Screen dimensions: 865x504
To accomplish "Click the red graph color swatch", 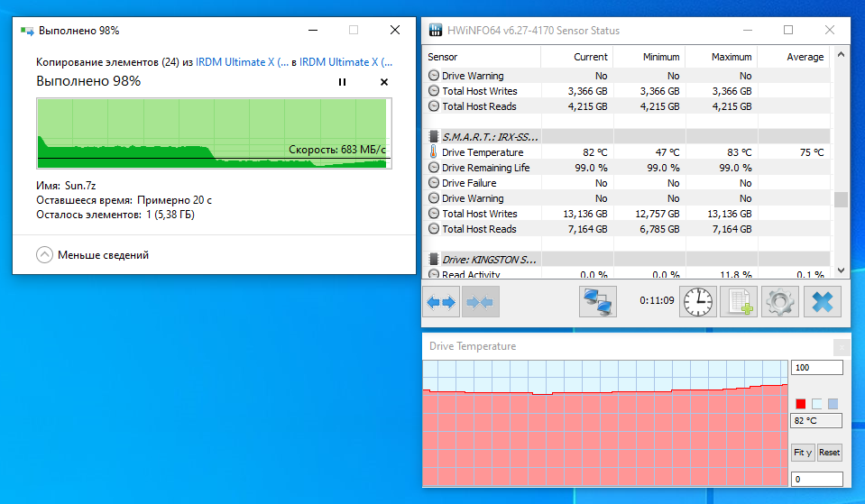I will tap(800, 404).
